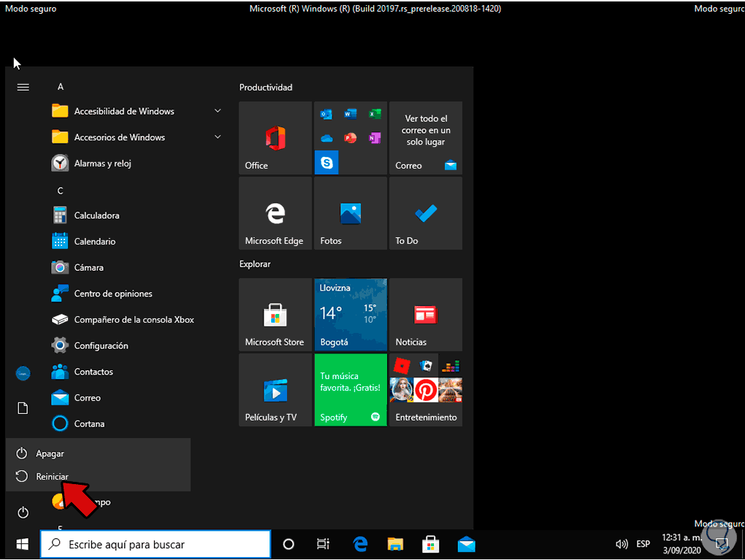Open the Correo tile in Productividad
745x560 pixels.
point(426,138)
